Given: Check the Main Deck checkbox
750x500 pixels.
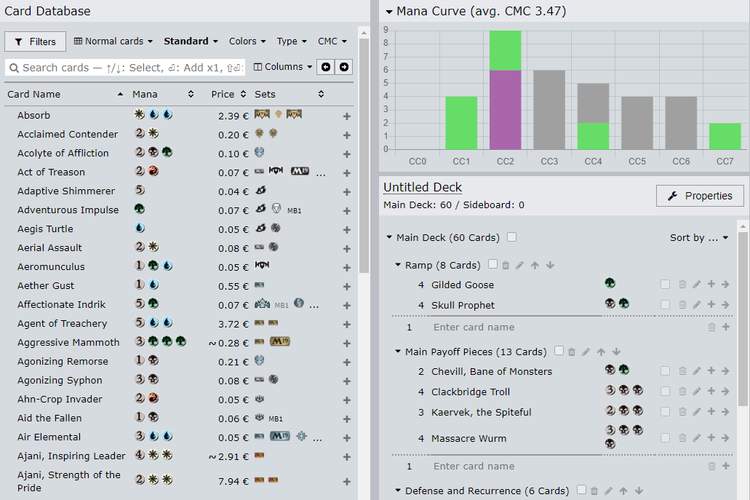Looking at the screenshot, I should coord(512,237).
